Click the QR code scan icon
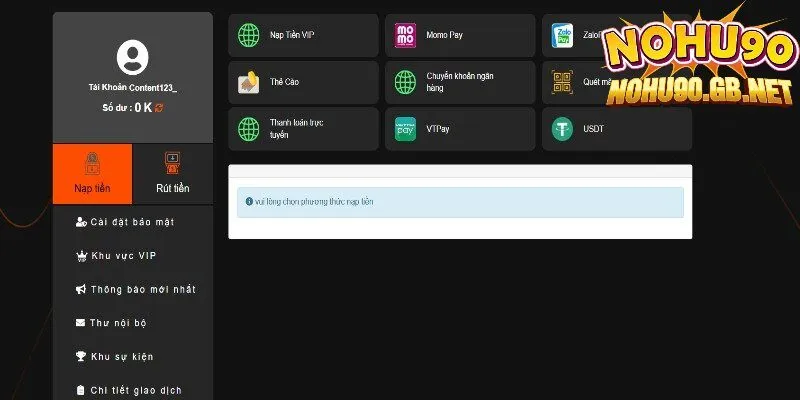Screen dimensions: 800x400 (x=562, y=83)
